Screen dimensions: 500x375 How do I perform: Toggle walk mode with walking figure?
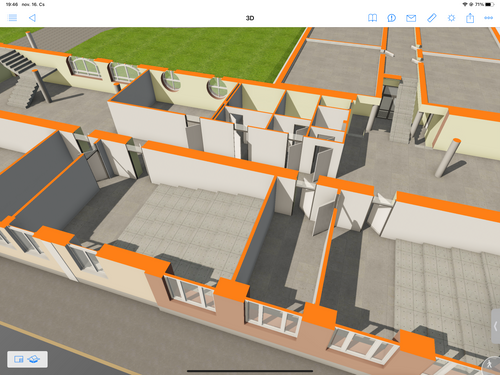point(490,365)
